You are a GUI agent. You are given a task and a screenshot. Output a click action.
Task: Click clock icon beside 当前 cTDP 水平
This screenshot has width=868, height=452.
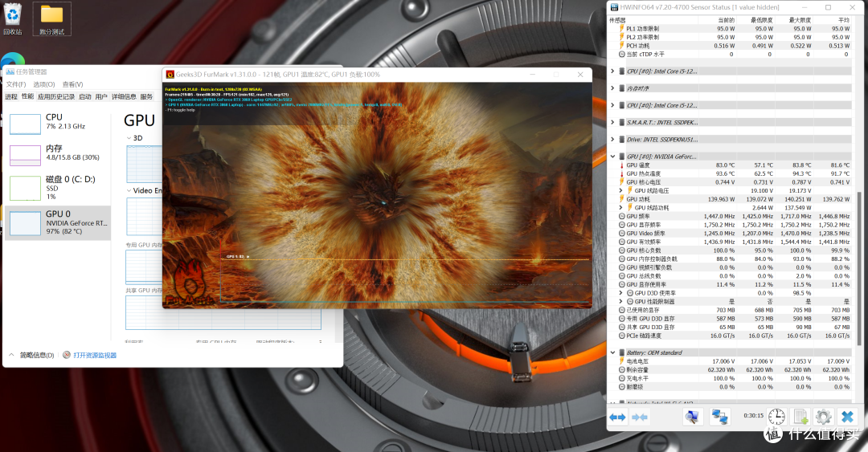point(621,55)
